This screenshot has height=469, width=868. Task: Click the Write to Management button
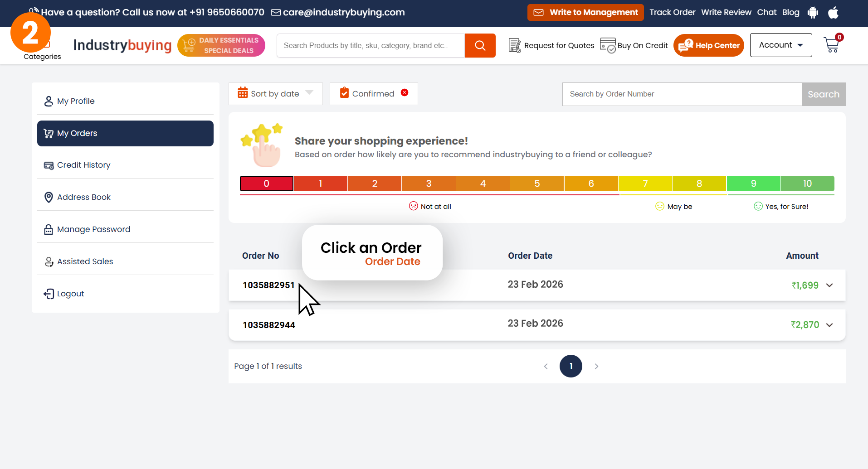point(585,12)
